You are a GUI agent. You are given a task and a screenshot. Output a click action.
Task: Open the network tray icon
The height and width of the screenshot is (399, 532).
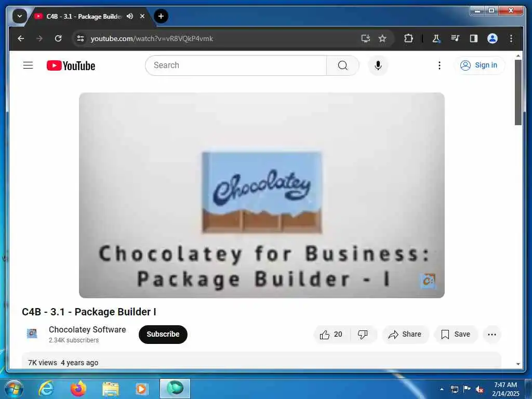click(454, 389)
